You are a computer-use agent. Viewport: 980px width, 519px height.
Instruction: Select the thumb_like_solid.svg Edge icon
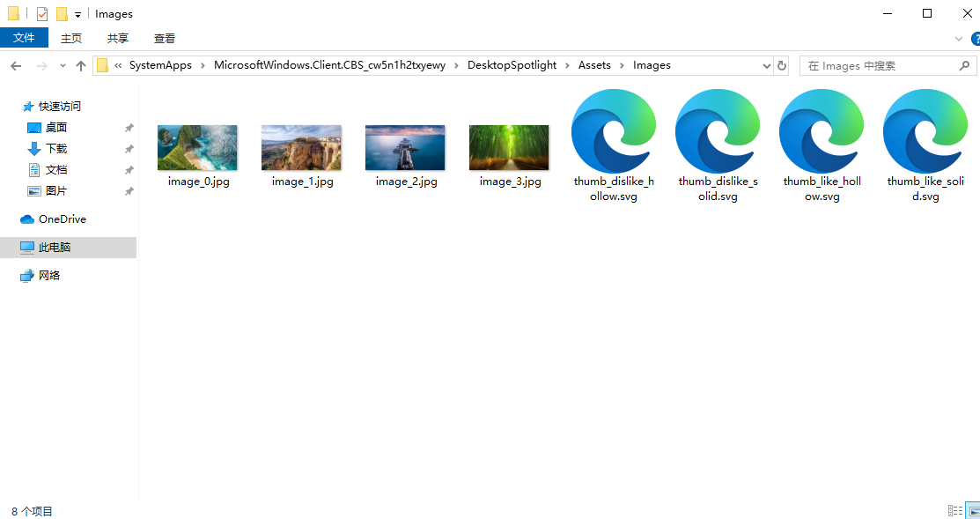tap(925, 130)
